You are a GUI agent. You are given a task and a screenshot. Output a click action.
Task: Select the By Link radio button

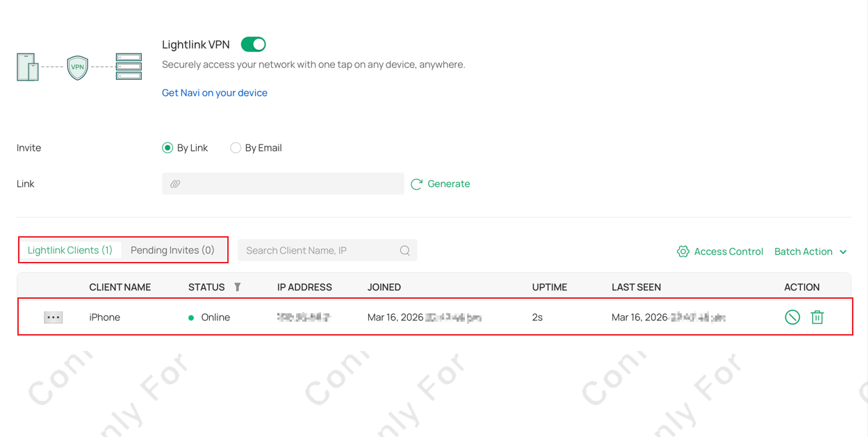(167, 147)
